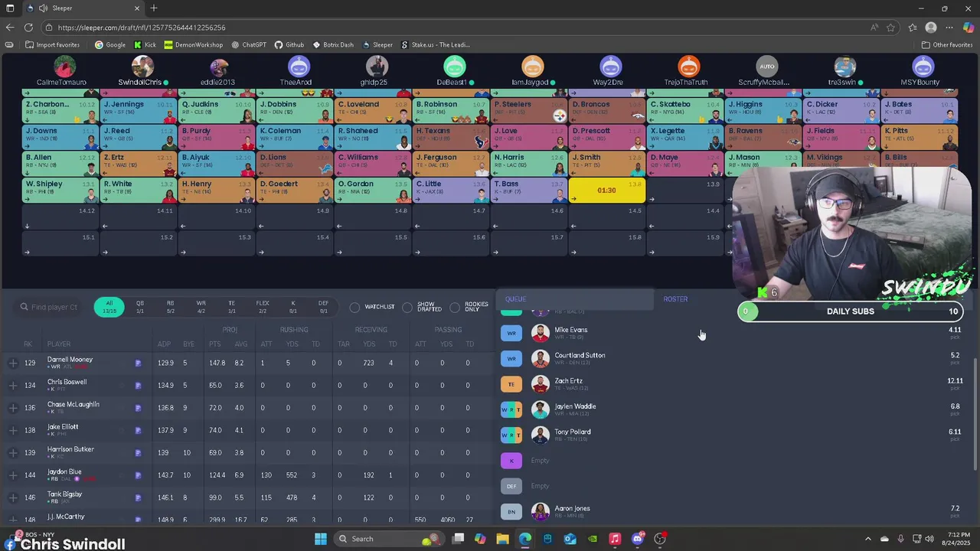Filter players by QB
This screenshot has height=551, width=980.
coord(139,307)
